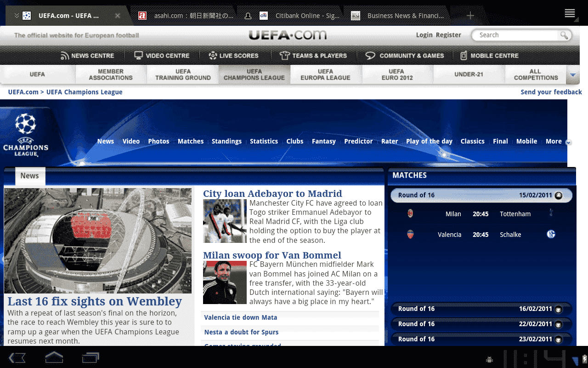This screenshot has width=588, height=368.
Task: Expand the 16/02/2011 Round of 16
Action: click(559, 310)
